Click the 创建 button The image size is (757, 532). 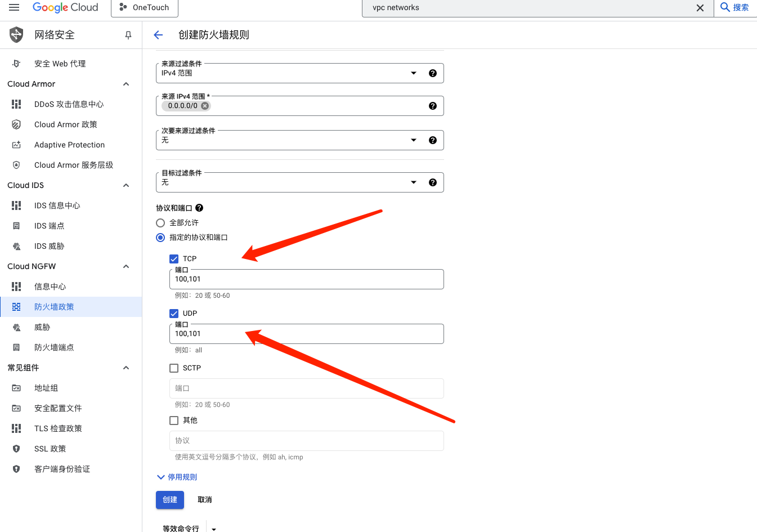[x=170, y=500]
